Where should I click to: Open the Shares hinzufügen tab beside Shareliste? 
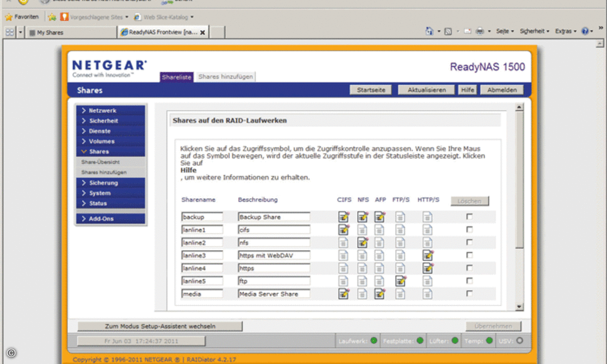click(225, 77)
